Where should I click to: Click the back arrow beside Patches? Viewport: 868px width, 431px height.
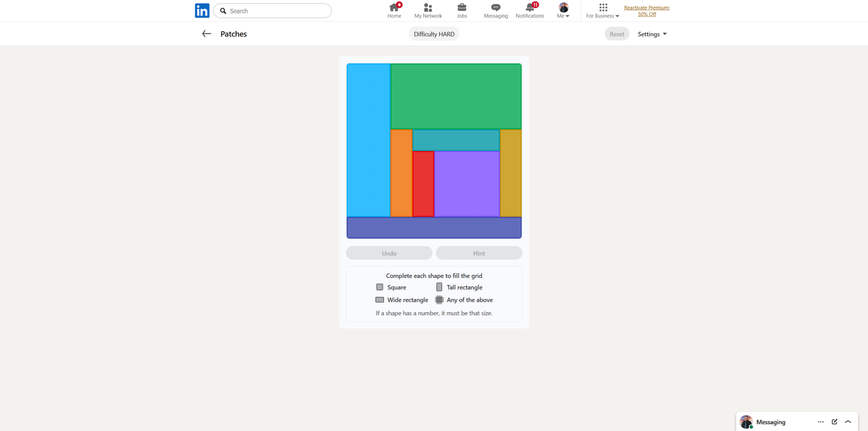(x=207, y=34)
